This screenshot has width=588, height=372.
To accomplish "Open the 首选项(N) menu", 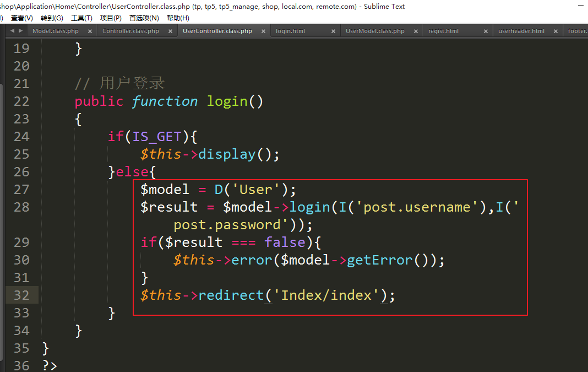I will click(x=144, y=18).
